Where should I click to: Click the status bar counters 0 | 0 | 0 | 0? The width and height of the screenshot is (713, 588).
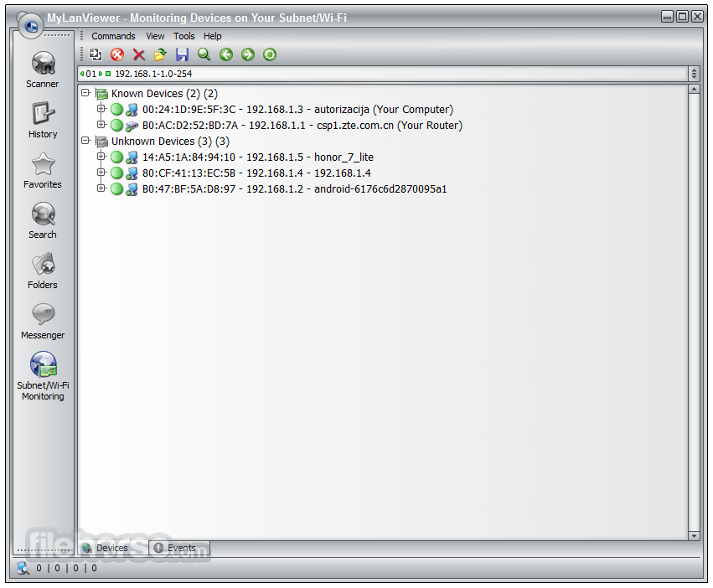[66, 568]
